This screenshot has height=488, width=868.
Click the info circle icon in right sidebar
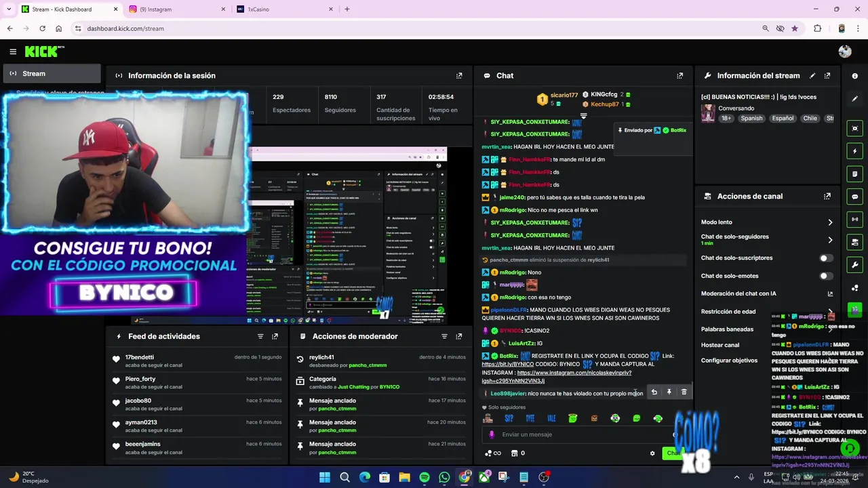(x=854, y=76)
